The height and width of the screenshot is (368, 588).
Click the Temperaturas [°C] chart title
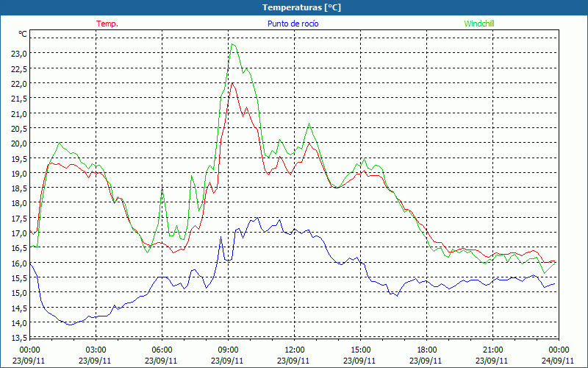point(301,7)
